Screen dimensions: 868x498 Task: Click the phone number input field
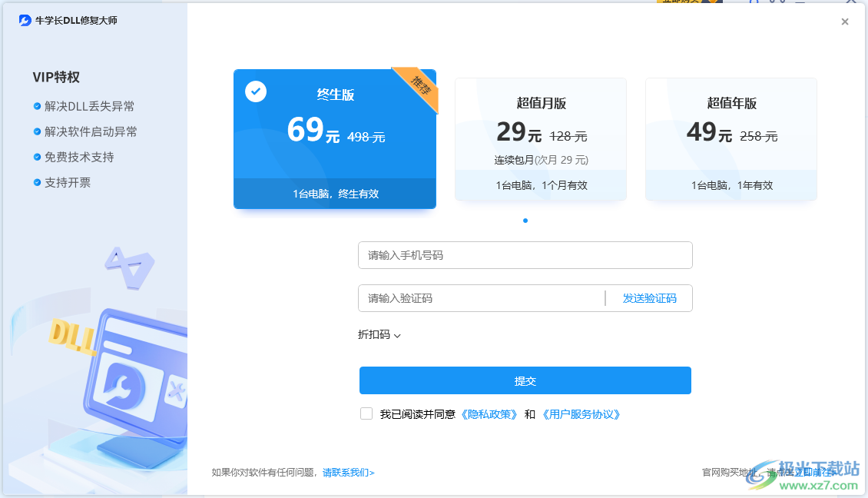click(525, 254)
